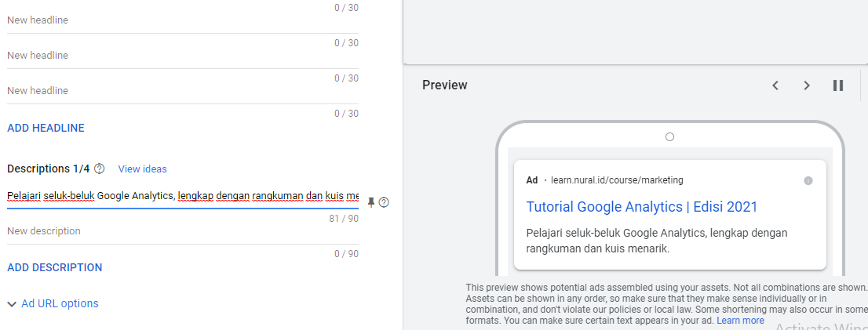Click the preview description text about rangkuman

point(657,241)
